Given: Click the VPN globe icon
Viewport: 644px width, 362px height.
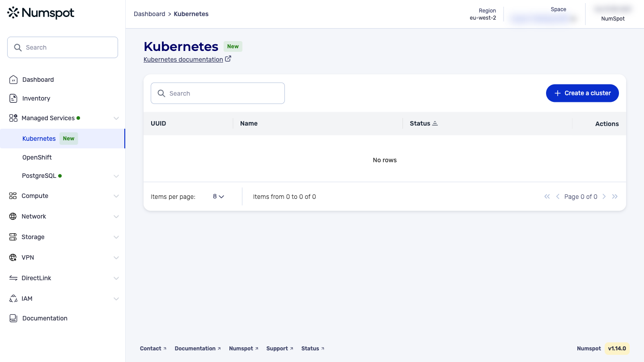Looking at the screenshot, I should coord(13,257).
